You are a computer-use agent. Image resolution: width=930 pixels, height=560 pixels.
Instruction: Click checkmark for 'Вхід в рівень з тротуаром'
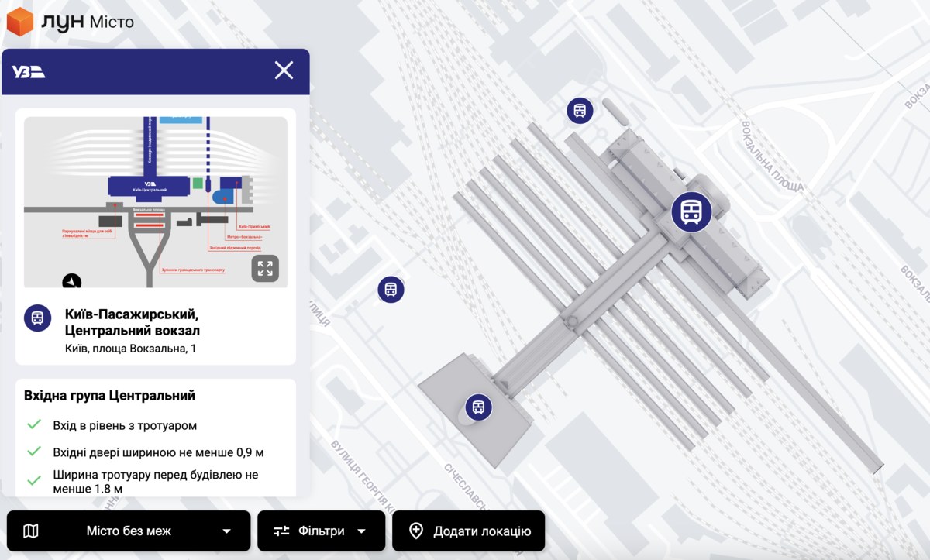click(34, 424)
